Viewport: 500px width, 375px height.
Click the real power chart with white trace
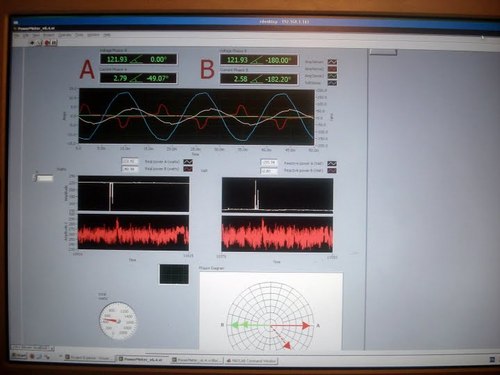[133, 194]
